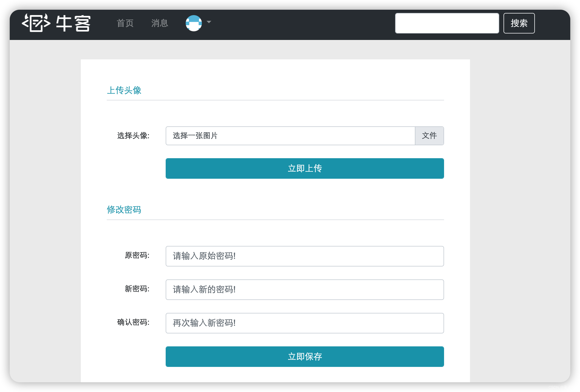Image resolution: width=580 pixels, height=392 pixels.
Task: Open 消息 in navigation bar
Action: point(160,23)
